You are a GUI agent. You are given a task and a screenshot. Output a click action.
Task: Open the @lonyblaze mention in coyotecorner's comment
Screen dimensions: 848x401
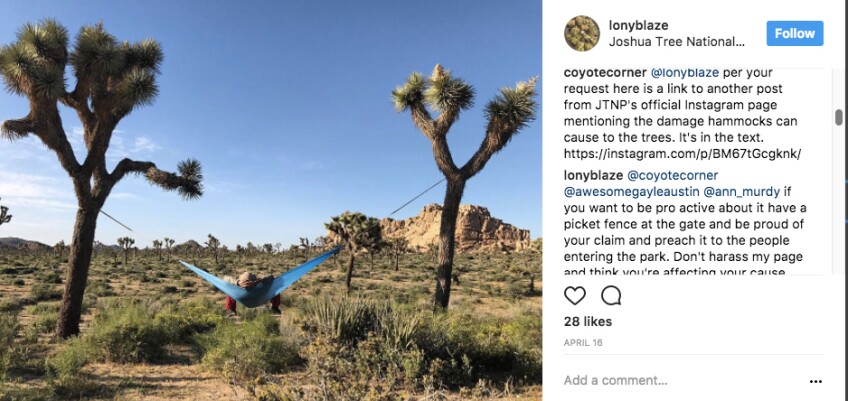(684, 73)
